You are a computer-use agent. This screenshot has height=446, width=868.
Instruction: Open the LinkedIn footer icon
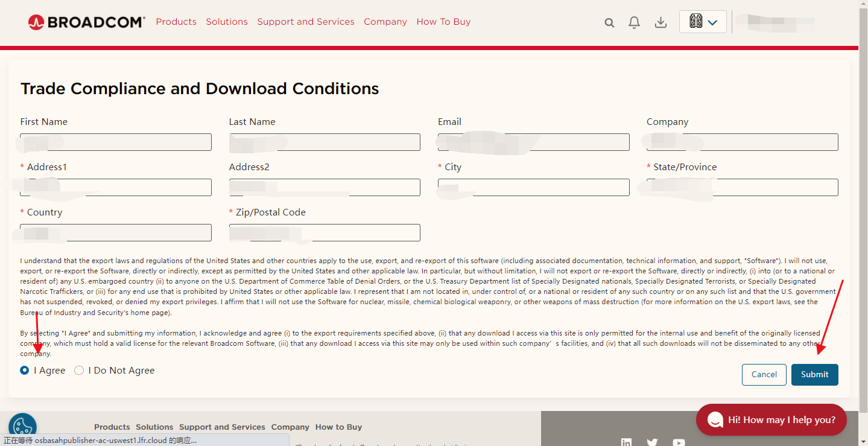(626, 442)
